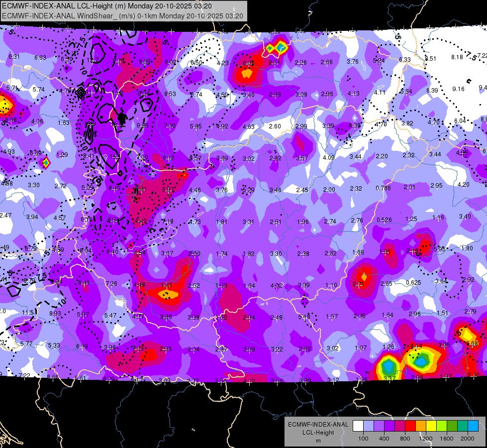Click the '800' legend scale label

pos(405,439)
